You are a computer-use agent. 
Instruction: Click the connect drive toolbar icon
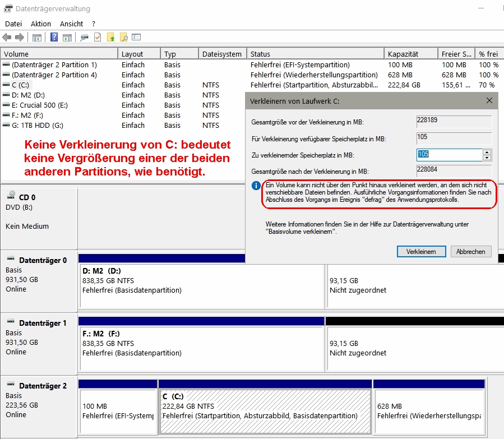coord(85,38)
